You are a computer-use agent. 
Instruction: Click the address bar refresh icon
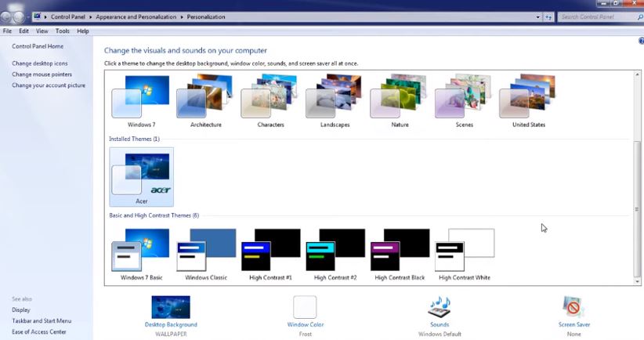point(549,16)
